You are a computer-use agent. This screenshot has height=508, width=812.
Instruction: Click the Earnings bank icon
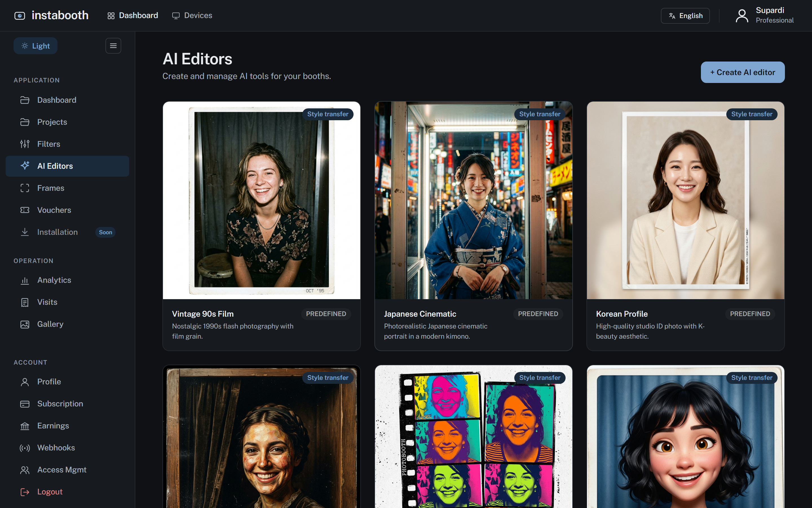click(x=25, y=426)
